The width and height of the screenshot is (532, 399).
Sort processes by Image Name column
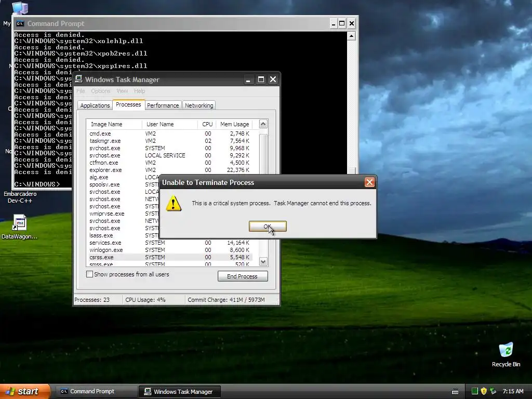(x=114, y=124)
